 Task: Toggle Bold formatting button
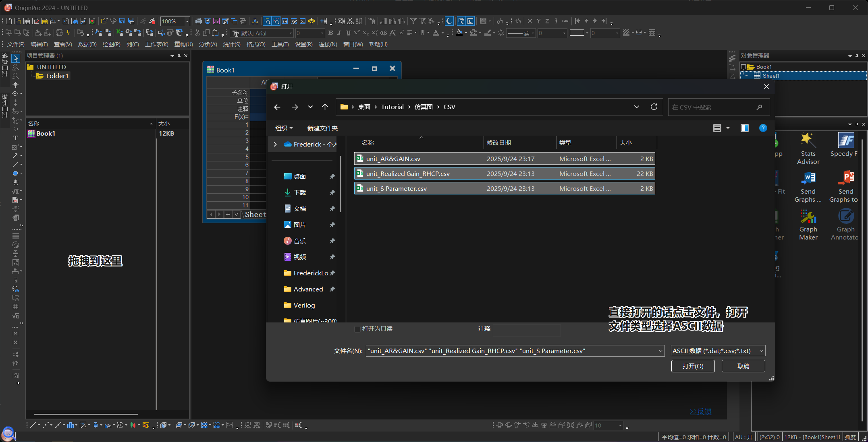click(x=331, y=33)
